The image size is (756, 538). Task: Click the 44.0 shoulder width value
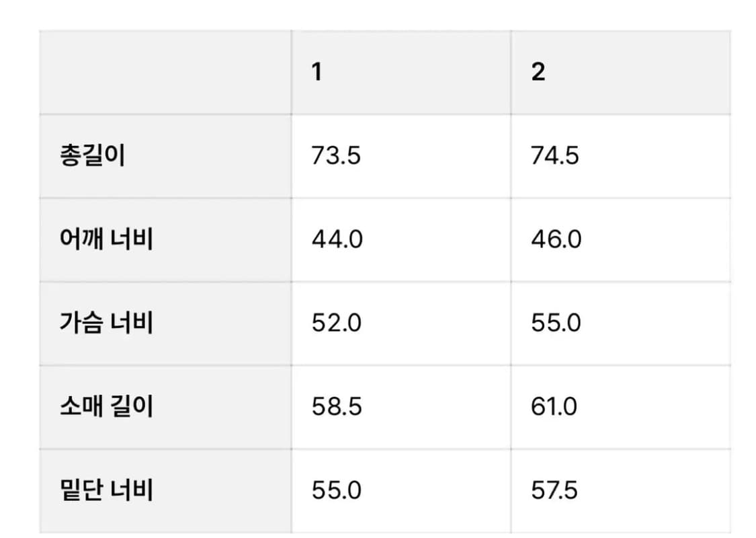pos(337,239)
